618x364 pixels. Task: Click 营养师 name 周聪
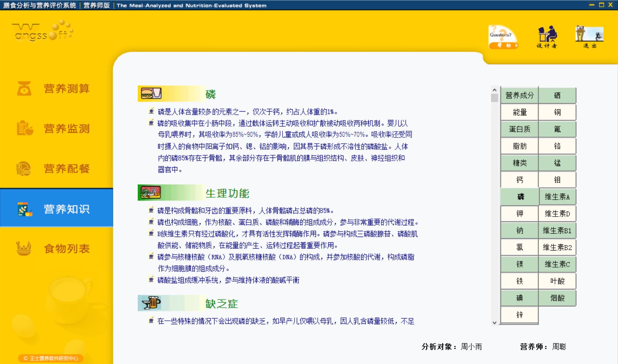coord(559,347)
